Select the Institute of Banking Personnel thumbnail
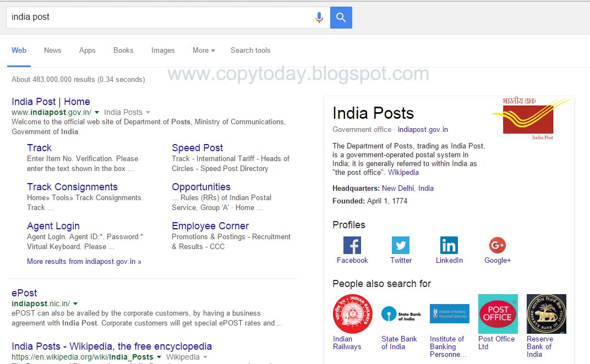 [450, 313]
